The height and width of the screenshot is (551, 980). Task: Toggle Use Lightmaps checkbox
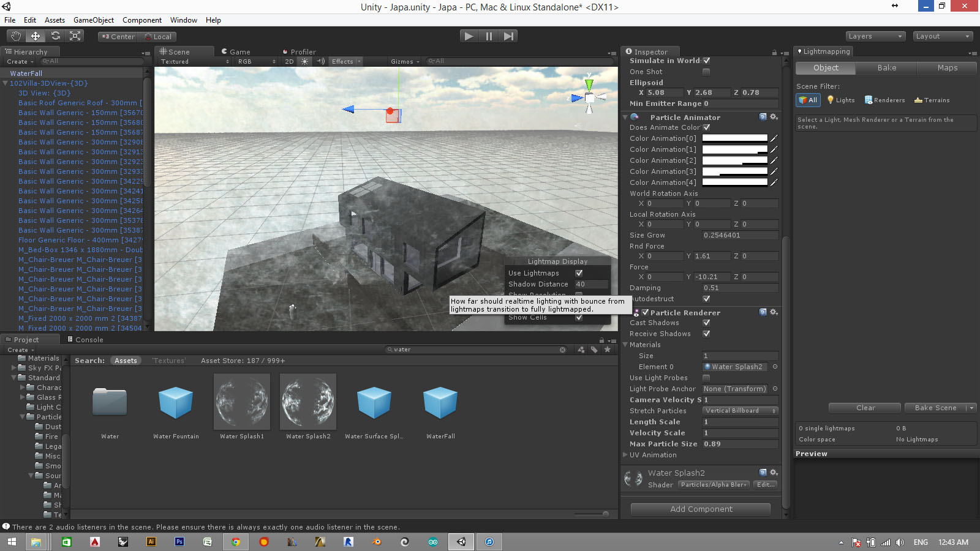pos(579,273)
